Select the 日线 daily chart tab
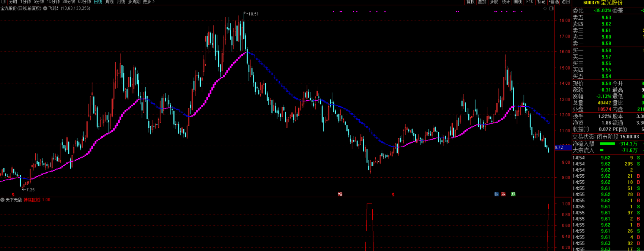644x251 pixels. click(x=98, y=2)
